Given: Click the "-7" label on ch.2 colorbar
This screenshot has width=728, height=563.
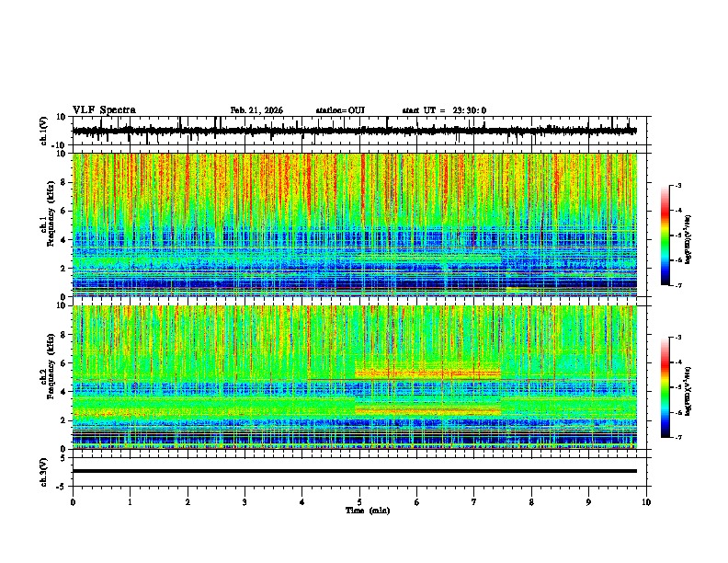Looking at the screenshot, I should pyautogui.click(x=678, y=438).
